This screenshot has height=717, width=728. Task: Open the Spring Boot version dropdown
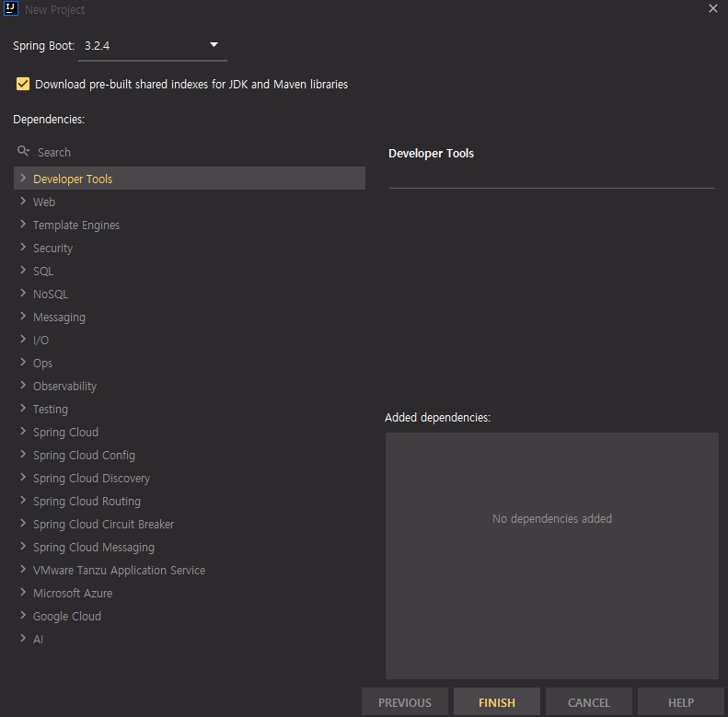(x=152, y=46)
